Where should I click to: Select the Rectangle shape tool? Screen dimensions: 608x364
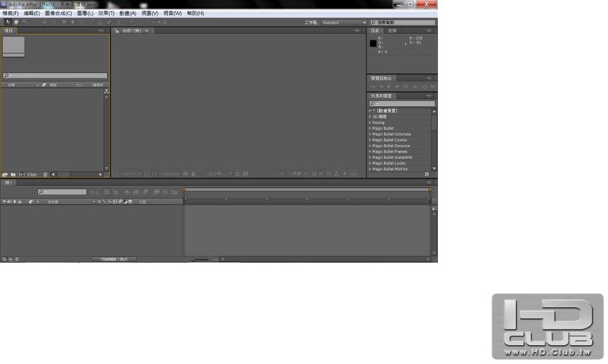[64, 22]
